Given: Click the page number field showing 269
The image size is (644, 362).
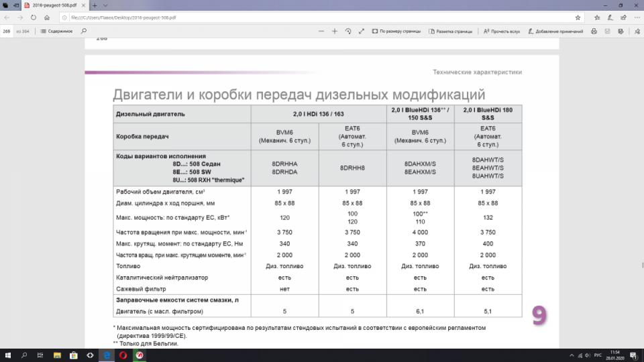Looking at the screenshot, I should pos(7,32).
